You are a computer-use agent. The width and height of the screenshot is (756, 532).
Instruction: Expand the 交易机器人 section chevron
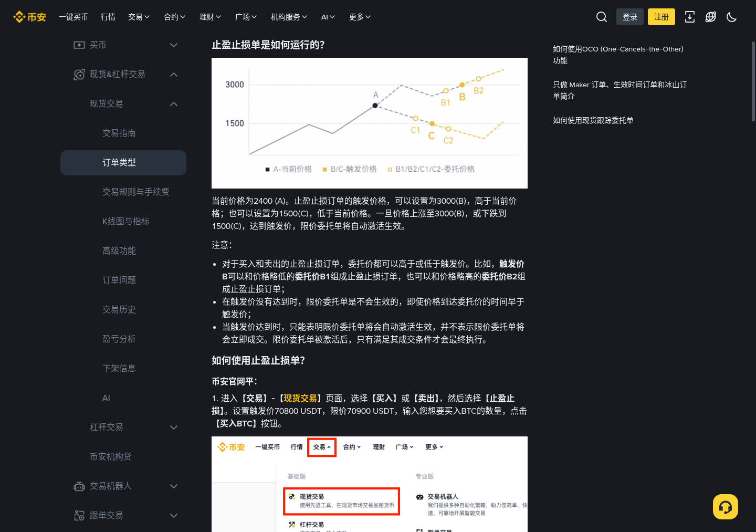point(174,486)
